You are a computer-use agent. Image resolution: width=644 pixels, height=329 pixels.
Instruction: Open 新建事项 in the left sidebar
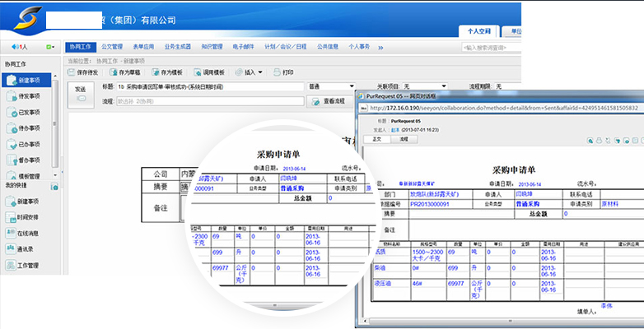pos(27,80)
